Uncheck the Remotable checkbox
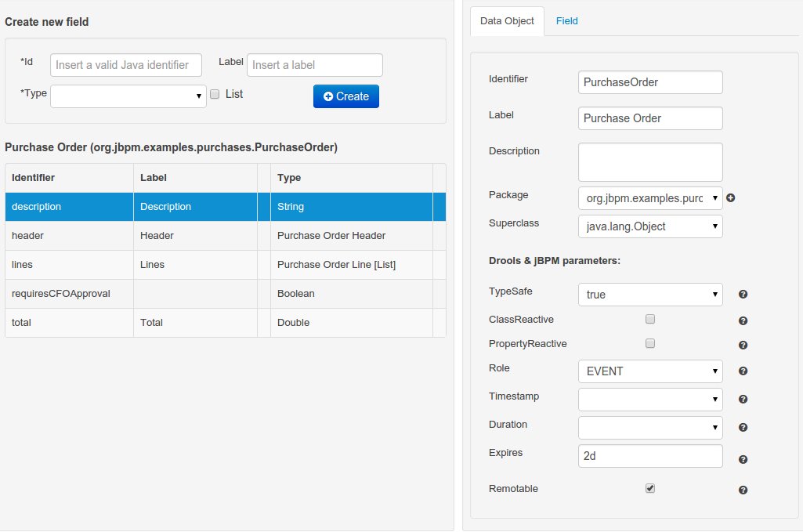 tap(649, 488)
